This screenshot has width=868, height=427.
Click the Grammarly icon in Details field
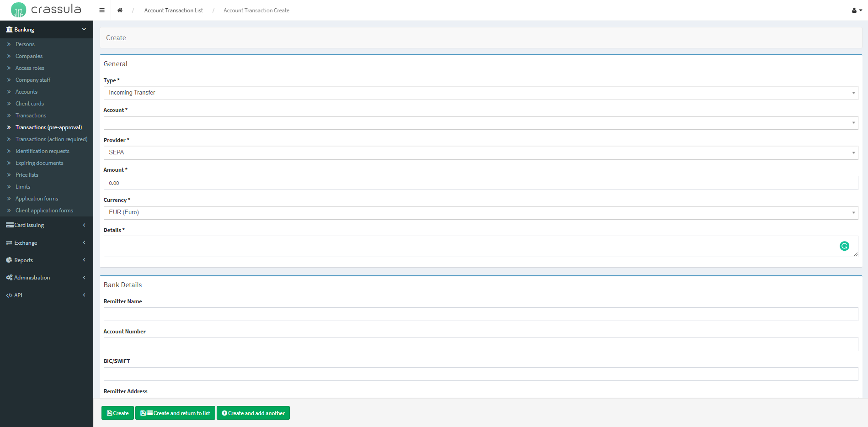click(844, 246)
